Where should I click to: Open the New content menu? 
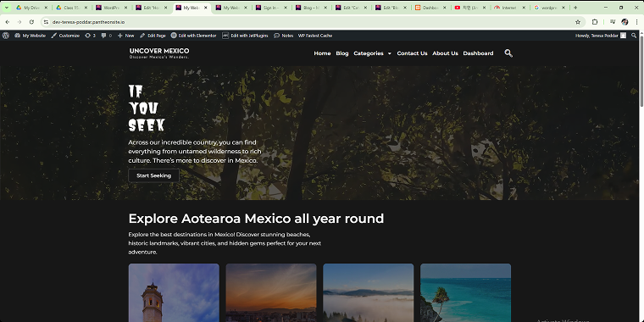point(125,36)
